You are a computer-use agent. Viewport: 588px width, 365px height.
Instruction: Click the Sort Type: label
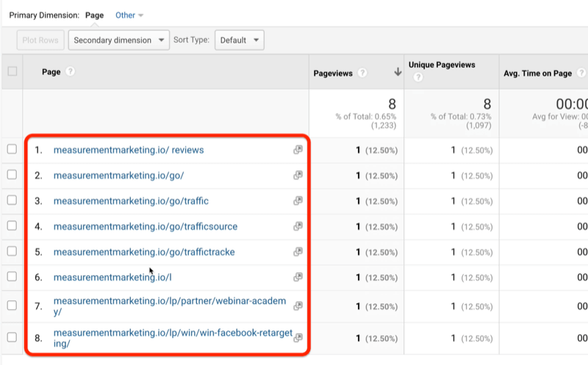191,40
